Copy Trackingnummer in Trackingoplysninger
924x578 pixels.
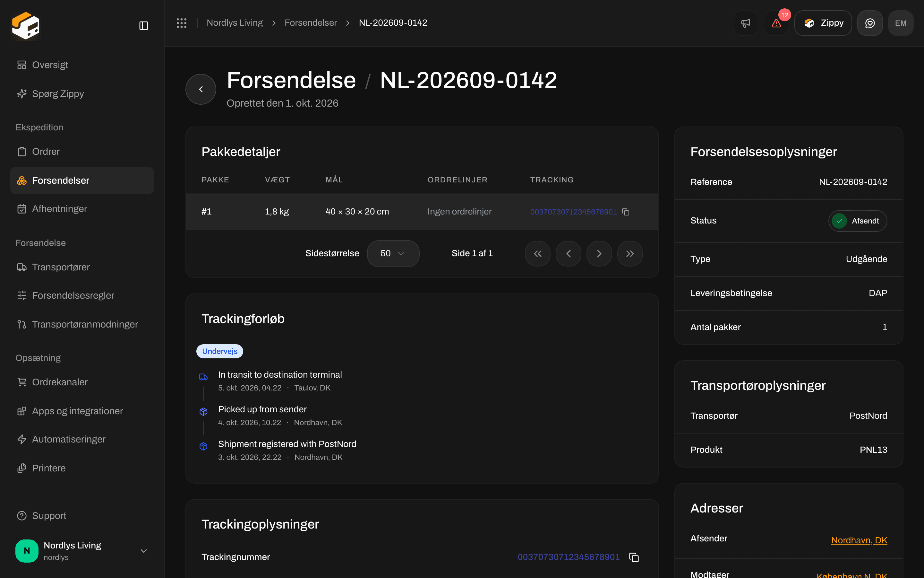(634, 557)
